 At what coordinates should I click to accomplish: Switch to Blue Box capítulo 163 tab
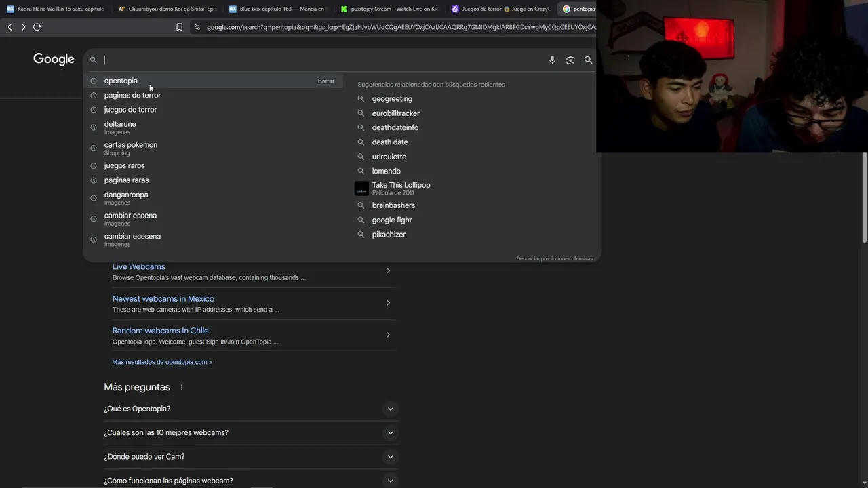tap(278, 9)
